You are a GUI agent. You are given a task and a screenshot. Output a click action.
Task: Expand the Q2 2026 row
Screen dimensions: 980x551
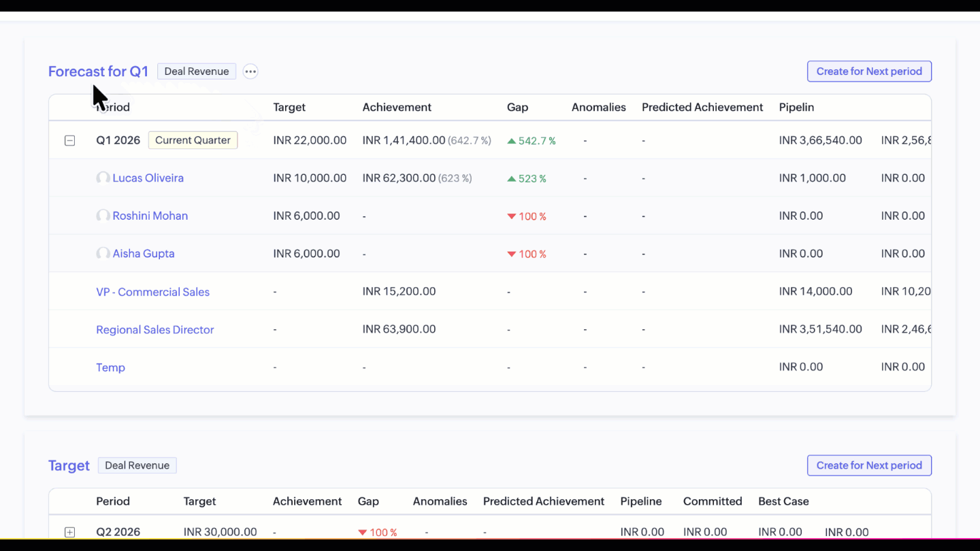[69, 533]
